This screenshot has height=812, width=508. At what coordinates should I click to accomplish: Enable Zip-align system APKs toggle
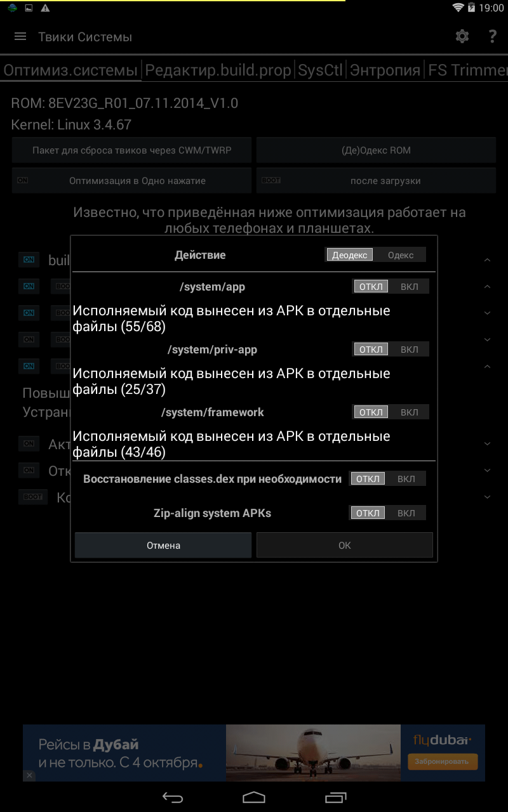click(x=406, y=513)
